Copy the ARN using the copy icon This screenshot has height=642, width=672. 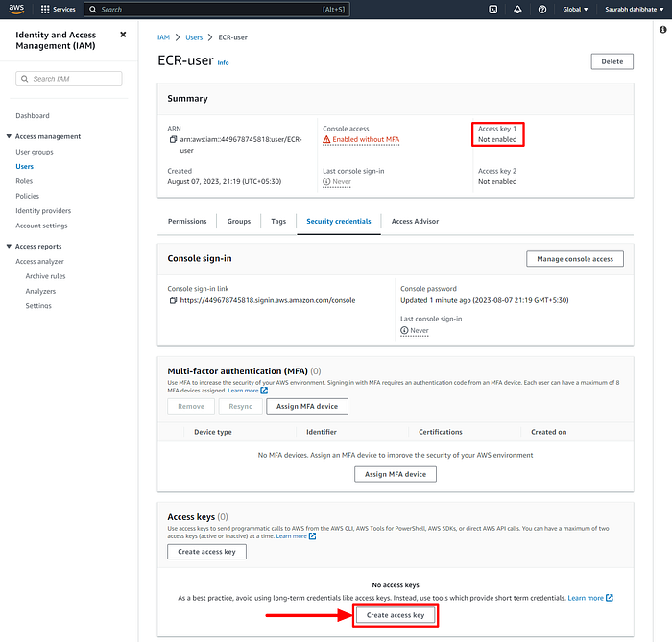point(173,139)
